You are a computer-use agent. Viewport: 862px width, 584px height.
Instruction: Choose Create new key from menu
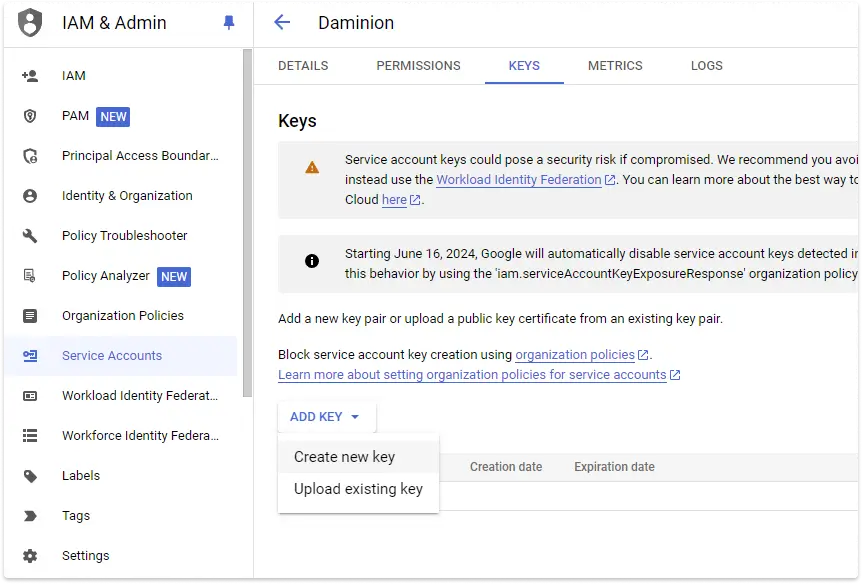tap(344, 457)
